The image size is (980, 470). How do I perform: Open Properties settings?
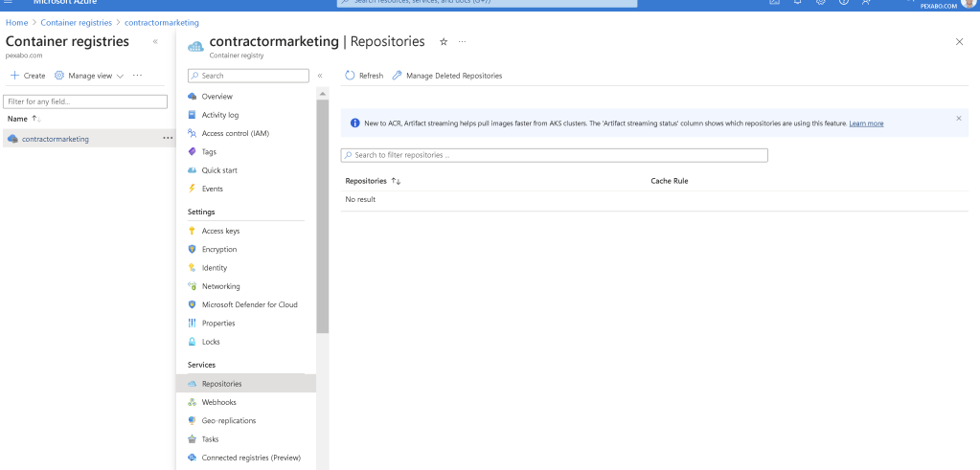coord(218,324)
